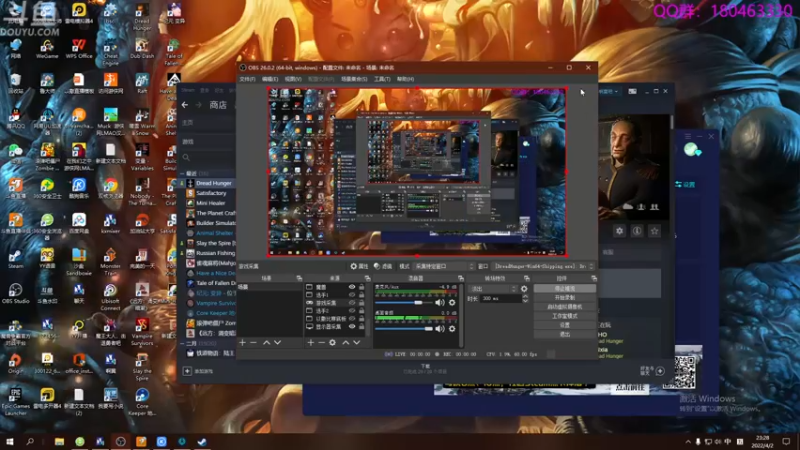The height and width of the screenshot is (450, 800).
Task: Open the scene transition type dropdown
Action: 493,289
